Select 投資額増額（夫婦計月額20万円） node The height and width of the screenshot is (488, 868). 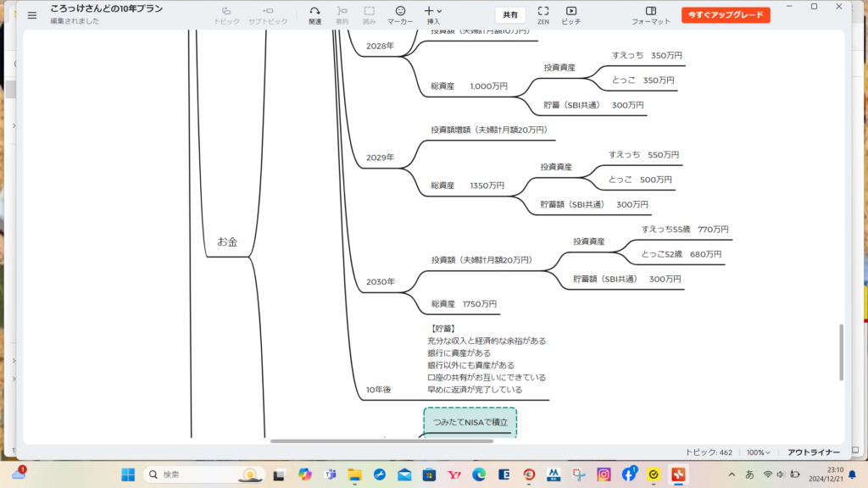(x=491, y=130)
